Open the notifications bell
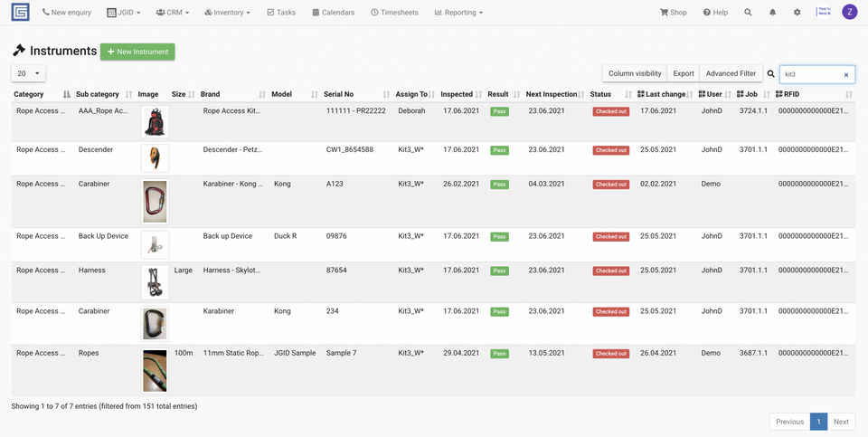This screenshot has width=868, height=437. [772, 13]
